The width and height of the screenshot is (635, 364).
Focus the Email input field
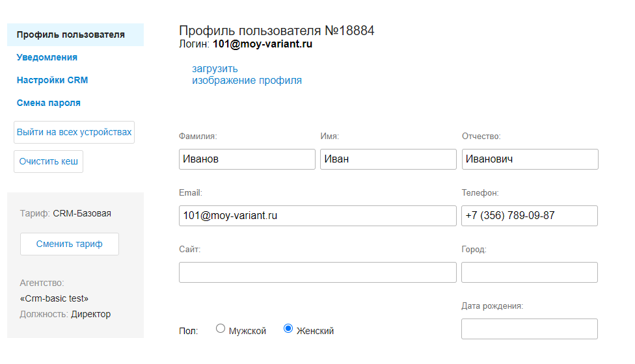click(317, 216)
